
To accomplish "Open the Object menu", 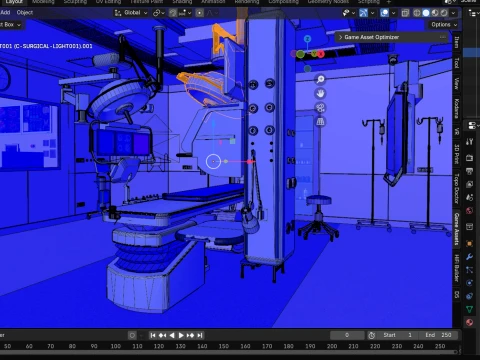I will click(x=25, y=13).
